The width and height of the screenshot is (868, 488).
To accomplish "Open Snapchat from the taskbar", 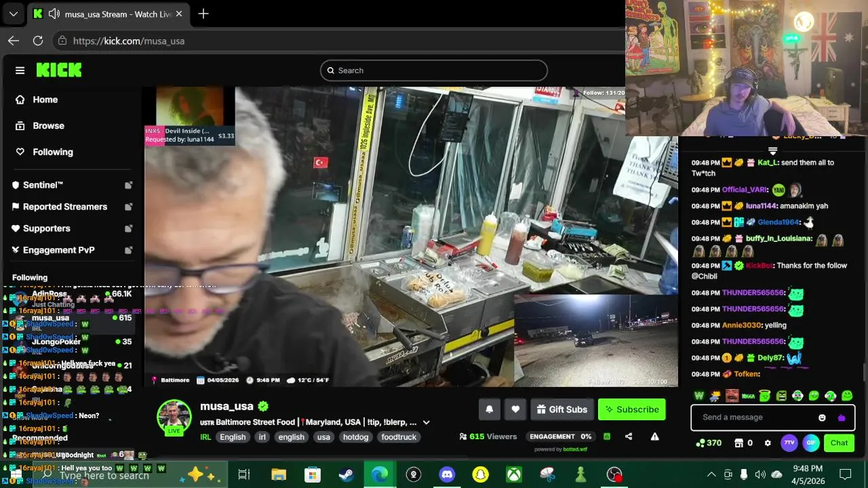I will pos(480,474).
